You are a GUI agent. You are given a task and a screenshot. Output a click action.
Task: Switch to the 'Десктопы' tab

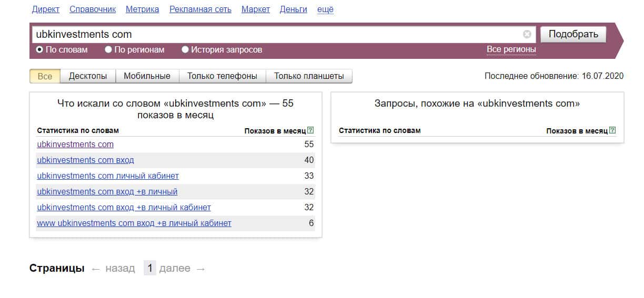tap(88, 76)
